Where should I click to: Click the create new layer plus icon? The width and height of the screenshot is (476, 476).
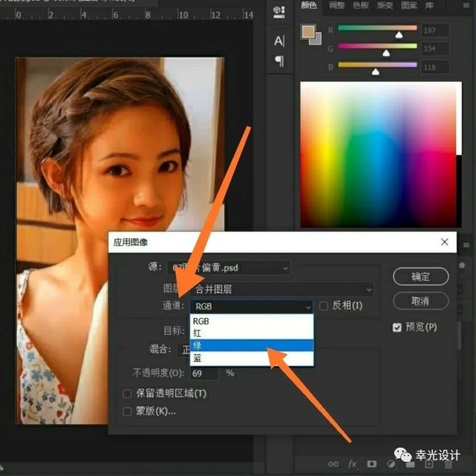pyautogui.click(x=429, y=464)
